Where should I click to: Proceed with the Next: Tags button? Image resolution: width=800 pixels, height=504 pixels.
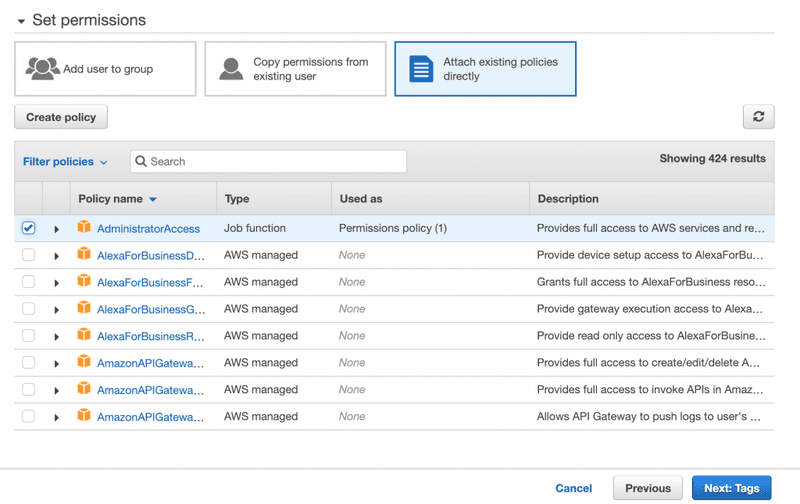coord(732,488)
